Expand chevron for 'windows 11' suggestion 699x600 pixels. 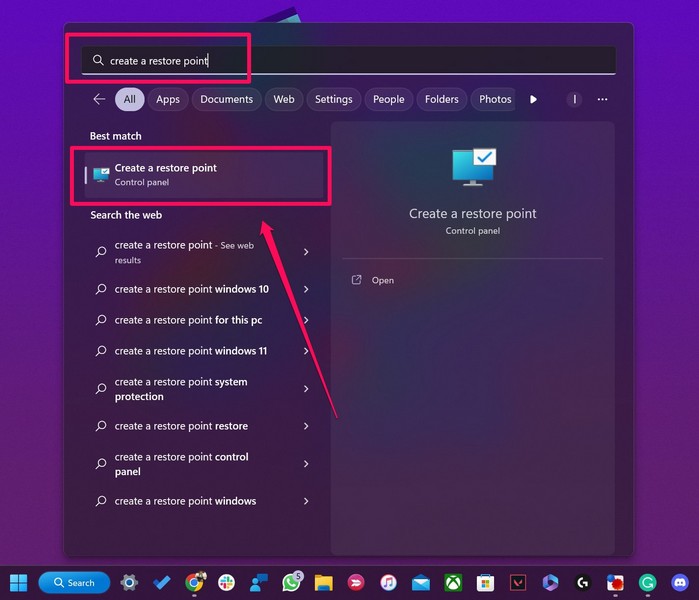click(306, 351)
